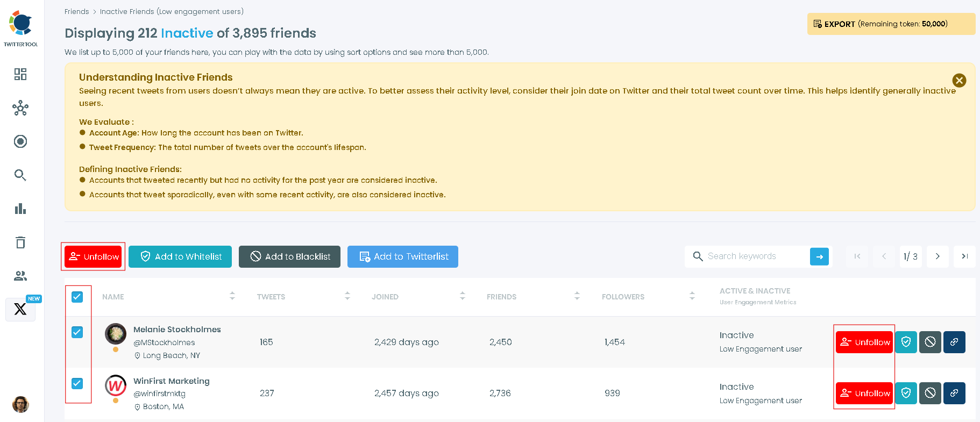980x422 pixels.
Task: Open link icon for Melanie Stockholmes
Action: (x=954, y=342)
